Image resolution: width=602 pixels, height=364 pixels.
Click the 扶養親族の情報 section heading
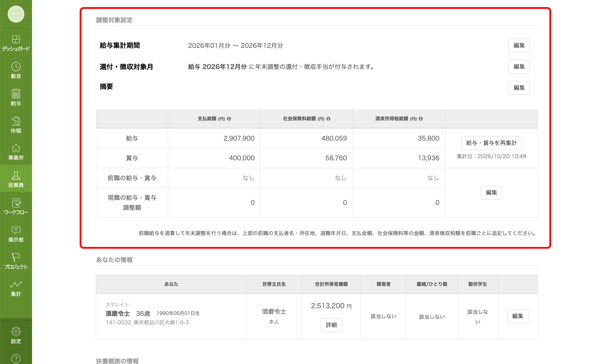(117, 361)
